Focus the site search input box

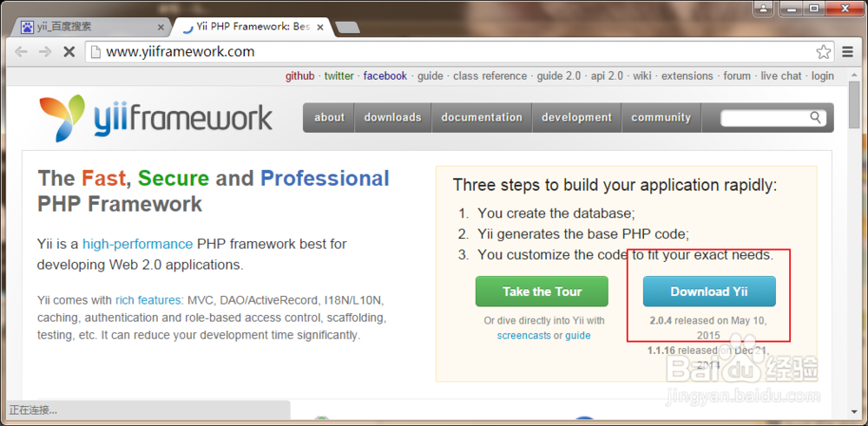click(765, 117)
